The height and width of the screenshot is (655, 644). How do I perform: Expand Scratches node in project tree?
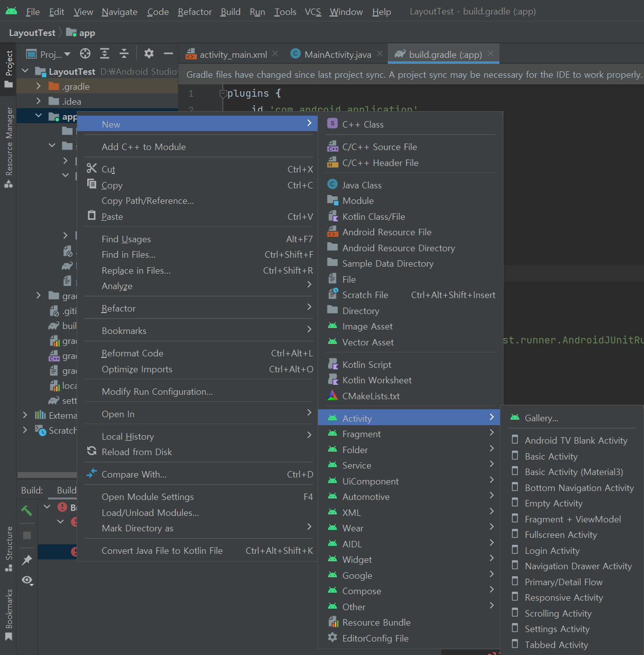[25, 430]
